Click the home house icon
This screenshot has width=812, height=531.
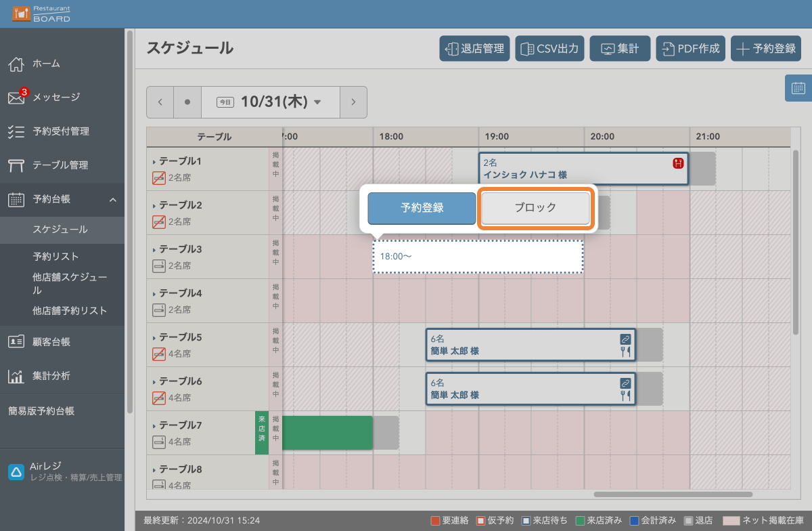[16, 64]
